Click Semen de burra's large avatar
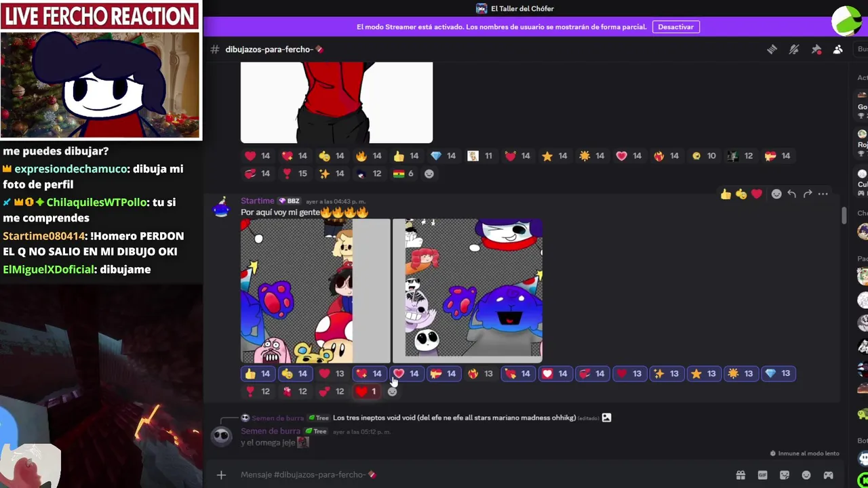The height and width of the screenshot is (488, 868). [x=222, y=436]
